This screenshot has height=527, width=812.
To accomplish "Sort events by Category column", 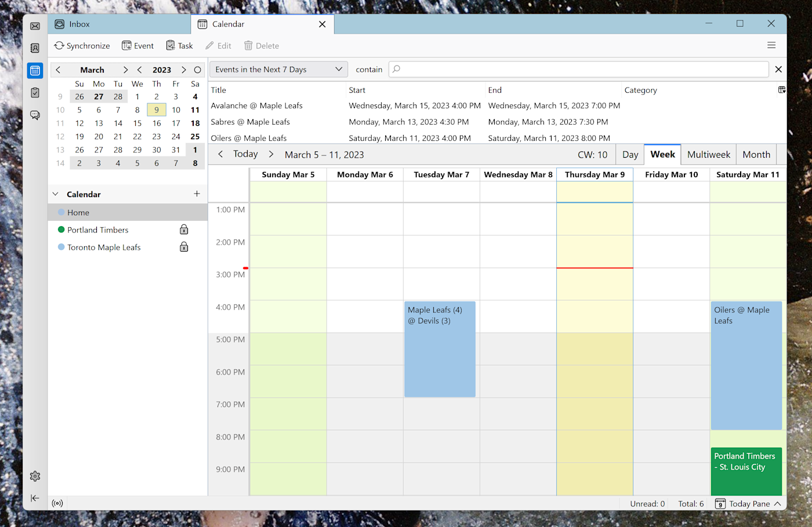I will tap(699, 90).
